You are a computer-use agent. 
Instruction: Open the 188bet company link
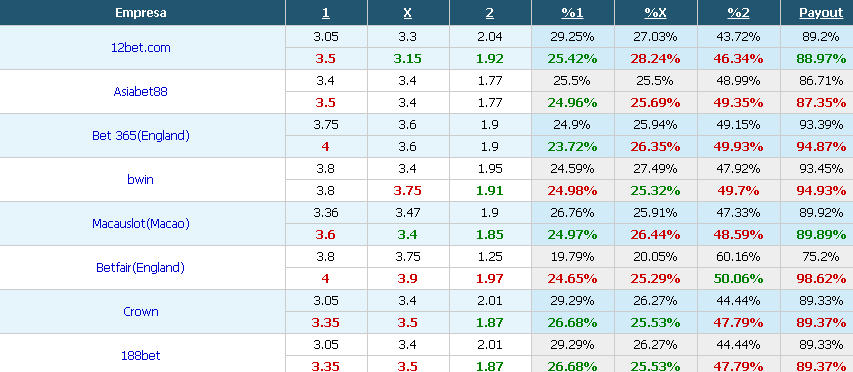[140, 356]
